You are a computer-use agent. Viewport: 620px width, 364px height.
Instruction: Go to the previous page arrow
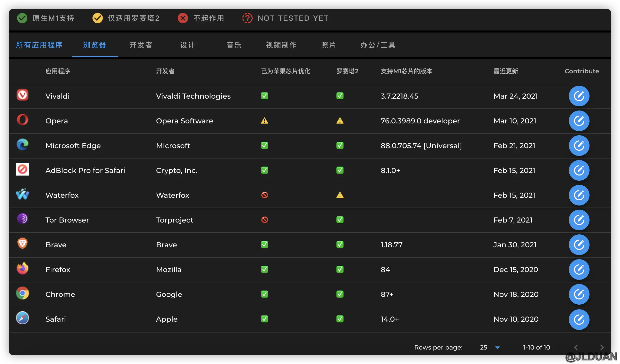point(576,347)
